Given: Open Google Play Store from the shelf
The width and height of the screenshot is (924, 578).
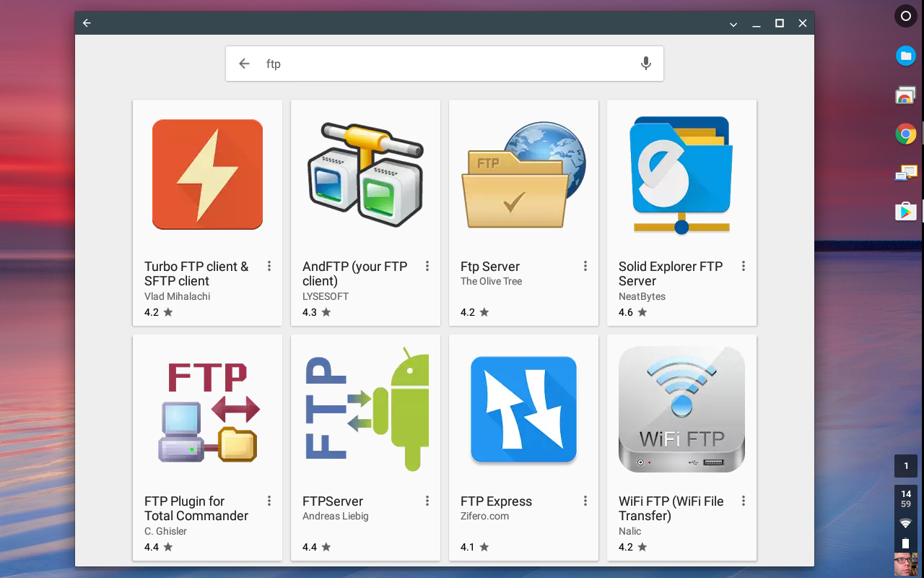Looking at the screenshot, I should tap(906, 211).
